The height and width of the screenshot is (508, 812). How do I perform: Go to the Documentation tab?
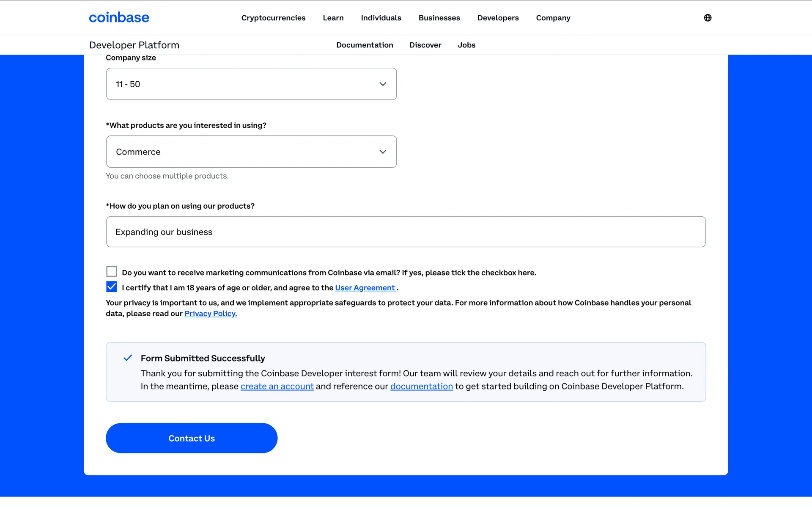(x=365, y=45)
